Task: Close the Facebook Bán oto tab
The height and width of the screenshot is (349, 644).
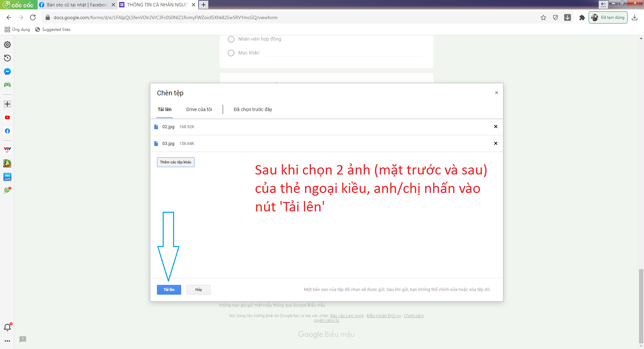Action: 113,5
